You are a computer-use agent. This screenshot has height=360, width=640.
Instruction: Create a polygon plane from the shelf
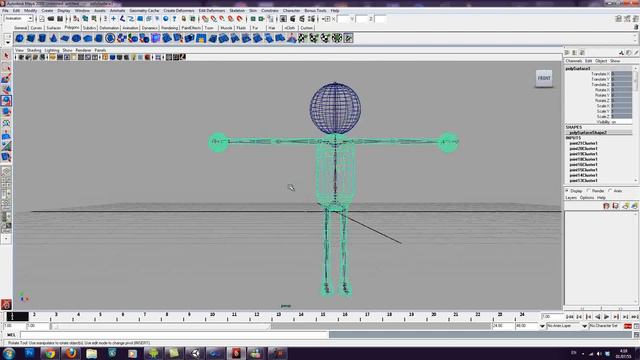coord(65,38)
